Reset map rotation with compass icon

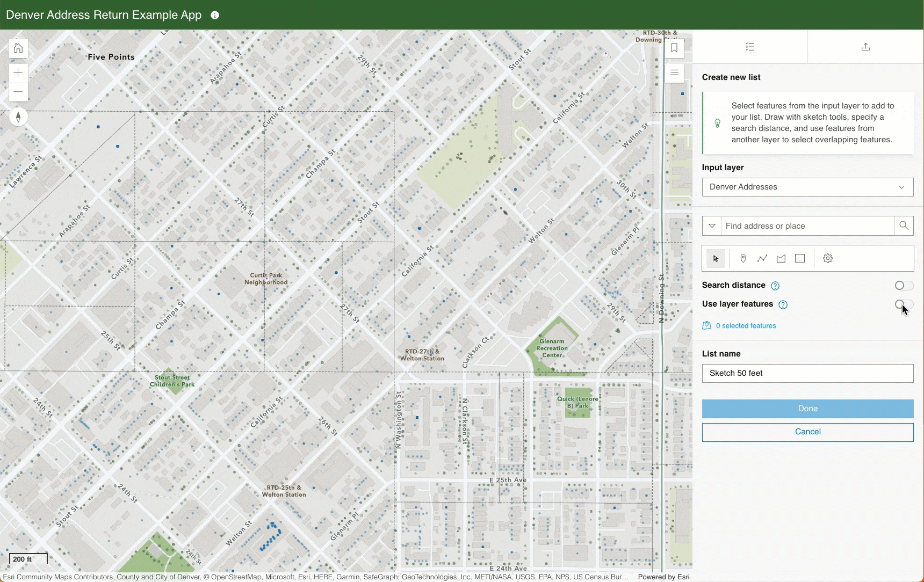18,117
